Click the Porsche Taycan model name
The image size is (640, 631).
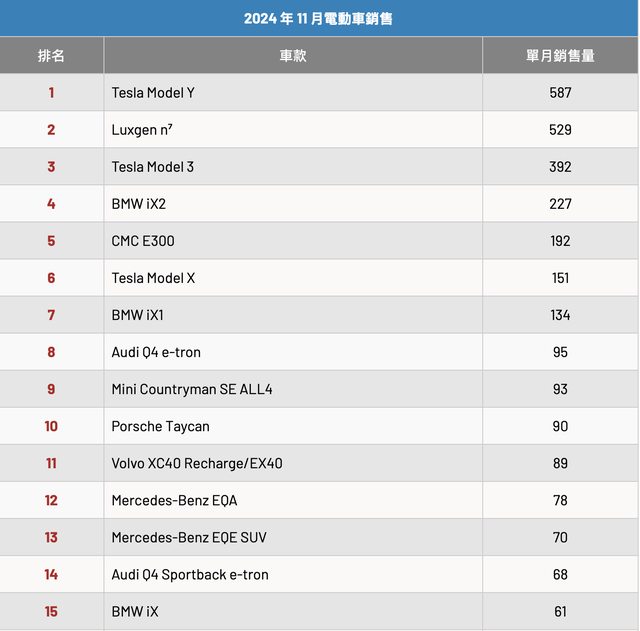click(x=160, y=426)
